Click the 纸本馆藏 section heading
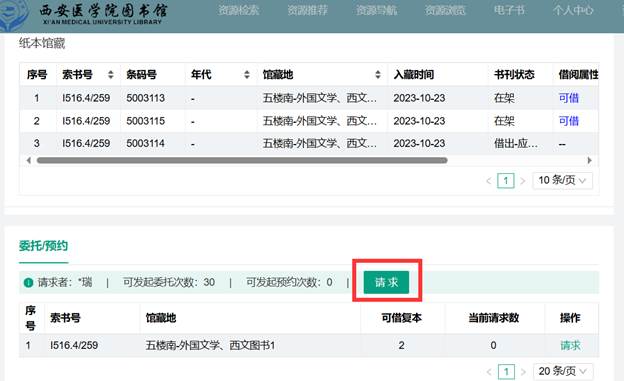The width and height of the screenshot is (624, 381). point(42,43)
